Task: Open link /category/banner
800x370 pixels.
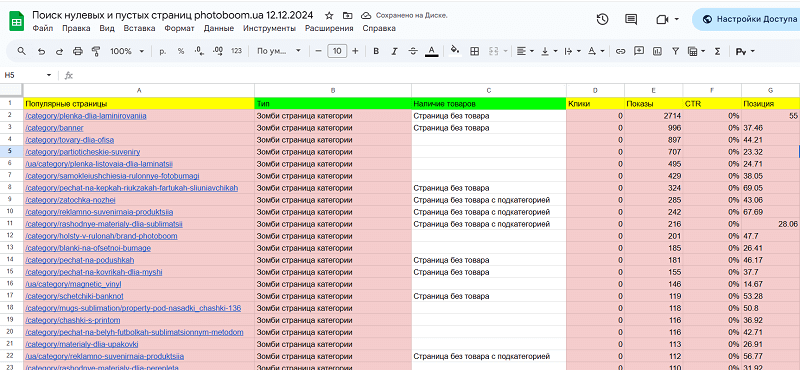Action: (54, 128)
